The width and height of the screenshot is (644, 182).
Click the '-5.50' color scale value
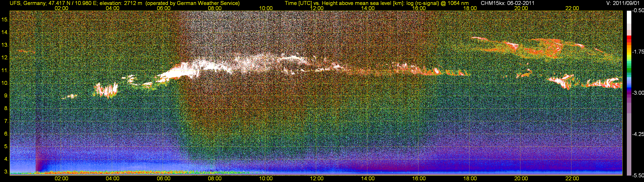(x=638, y=175)
